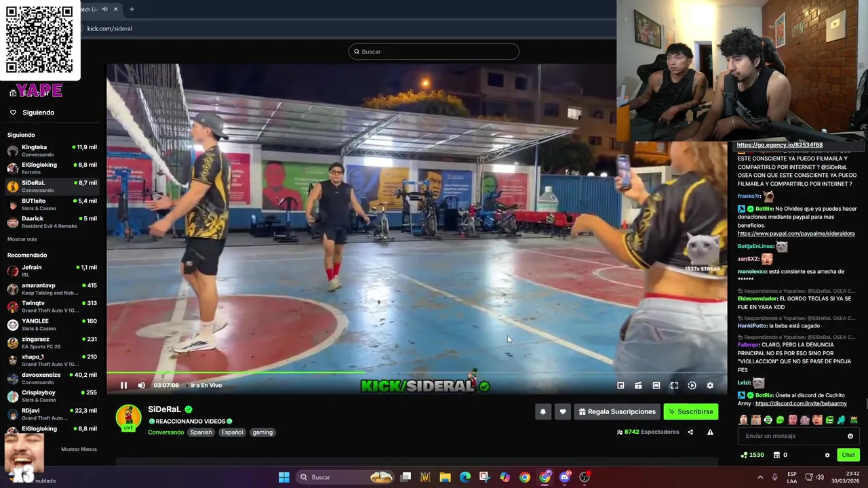Viewport: 868px width, 488px height.
Task: Insert the teal hand emote
Action: 842,420
